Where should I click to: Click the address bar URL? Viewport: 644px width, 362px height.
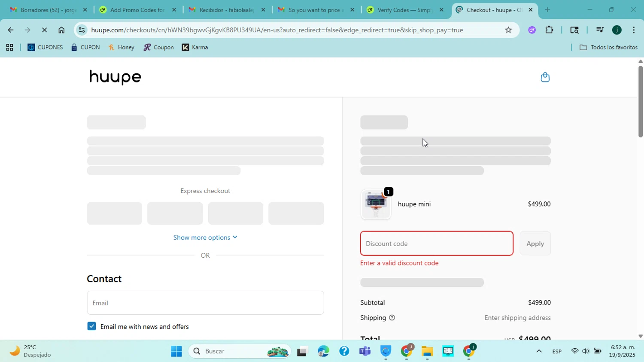pos(277,30)
